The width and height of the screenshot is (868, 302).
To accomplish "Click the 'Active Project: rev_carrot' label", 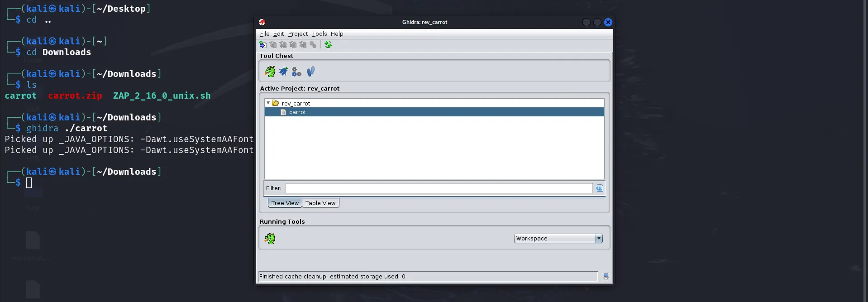I will [x=300, y=88].
